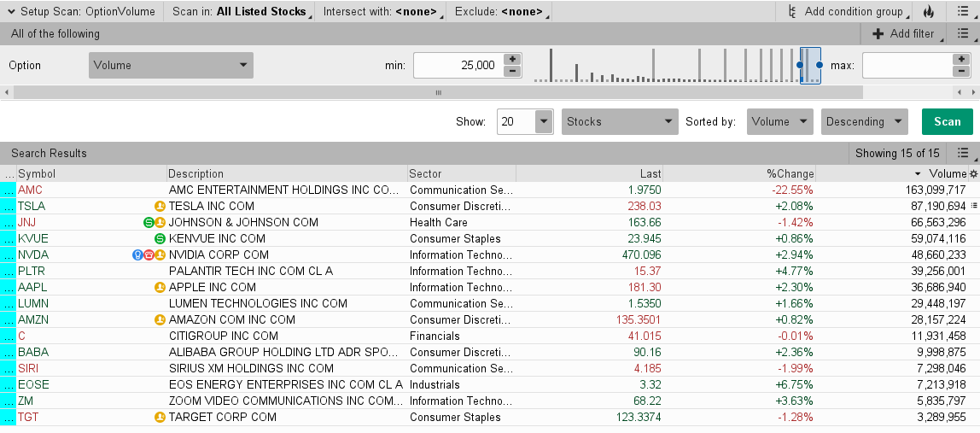Open list menu icon next to flame icon
Viewport: 980px width, 433px height.
963,11
